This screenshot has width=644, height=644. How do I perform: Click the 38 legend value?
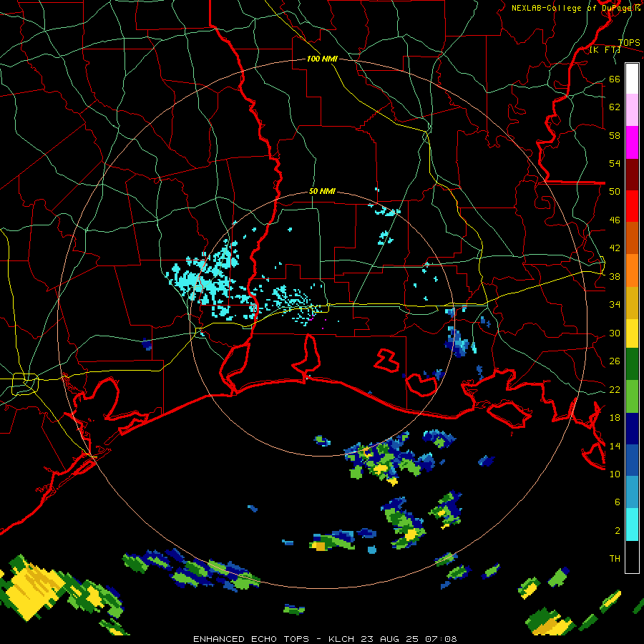615,276
